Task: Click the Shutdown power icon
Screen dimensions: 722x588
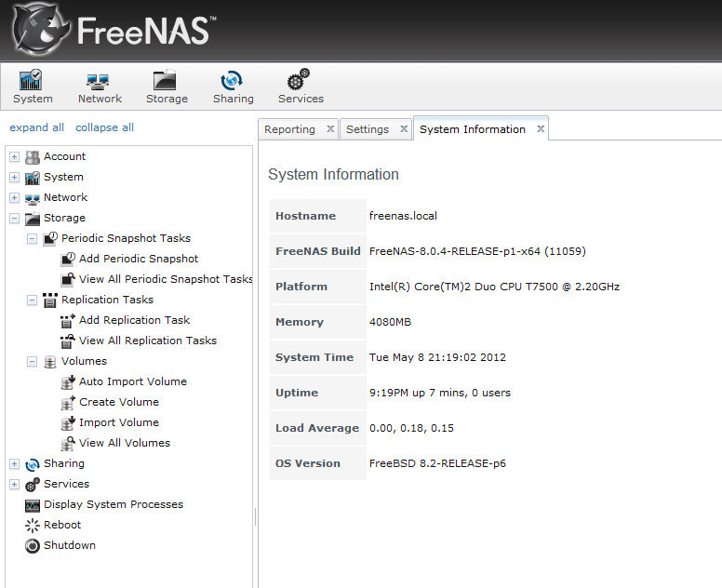Action: tap(33, 545)
